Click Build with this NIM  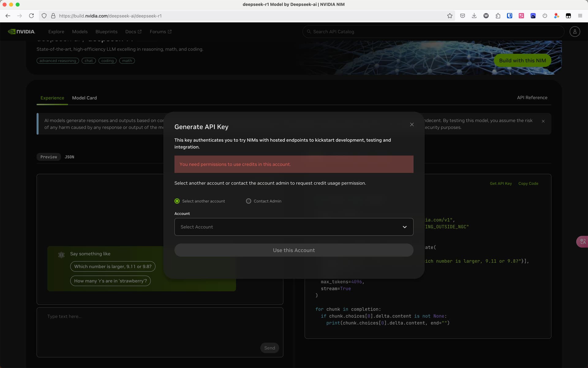(x=522, y=60)
